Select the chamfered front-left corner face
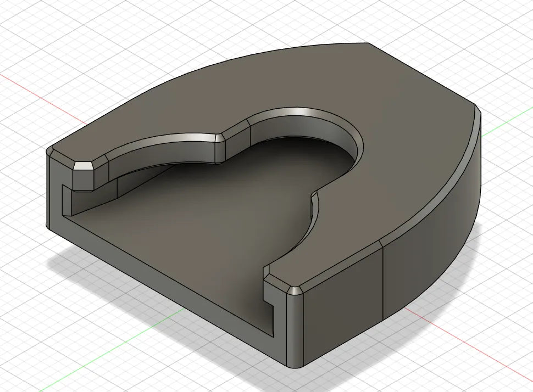 [x=83, y=166]
